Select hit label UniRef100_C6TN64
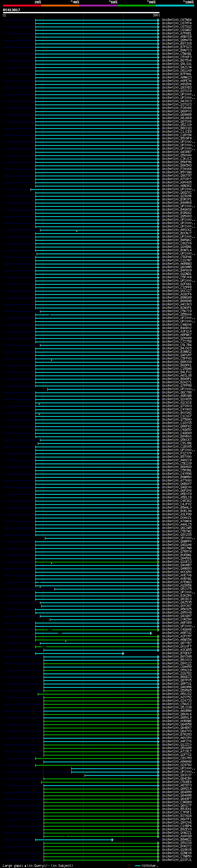This screenshot has height=868, width=197. 177,20
